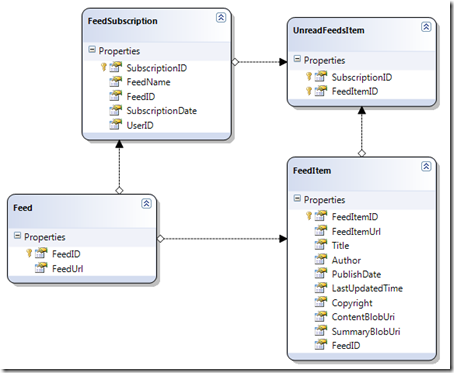Image resolution: width=454 pixels, height=373 pixels.
Task: Click the PublishDate property icon
Action: coord(321,273)
